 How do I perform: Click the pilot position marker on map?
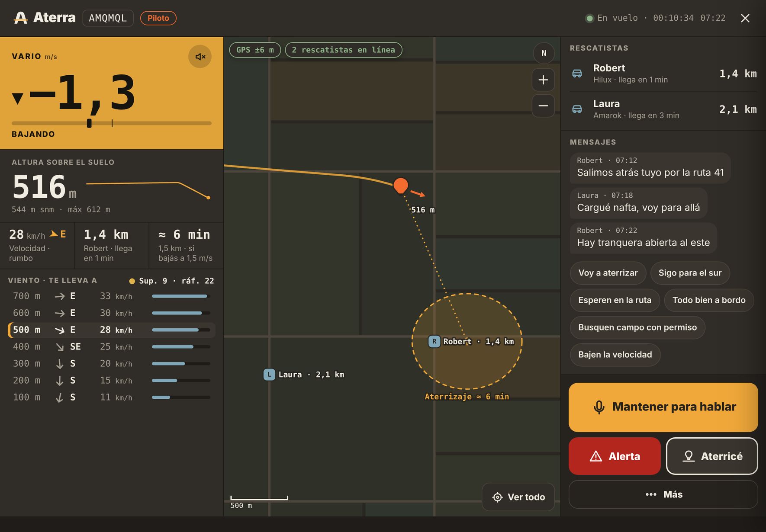click(401, 185)
